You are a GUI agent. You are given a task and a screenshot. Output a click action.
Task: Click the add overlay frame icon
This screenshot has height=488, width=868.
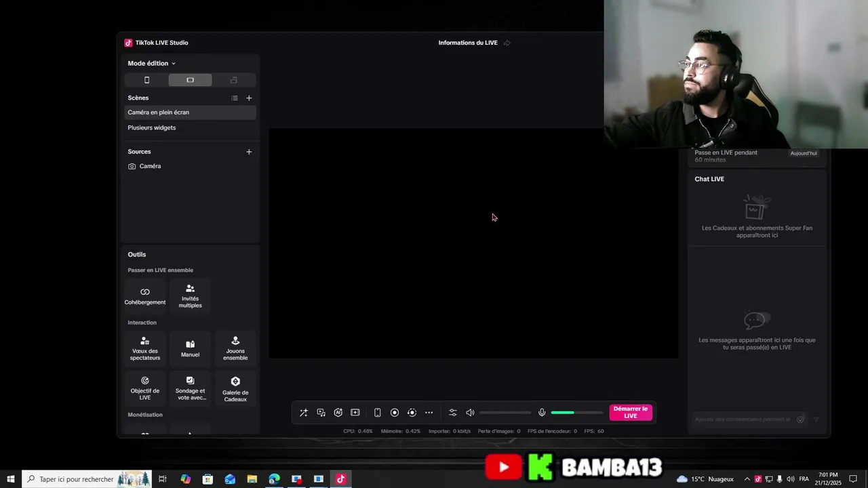[355, 413]
